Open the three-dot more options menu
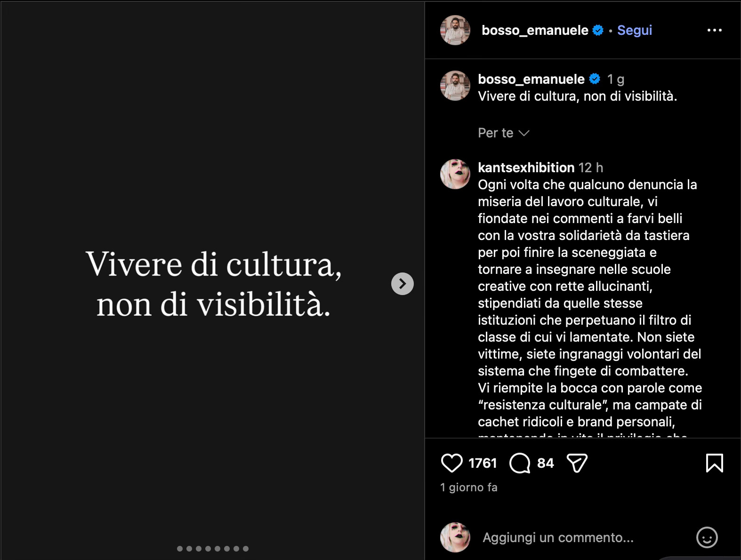This screenshot has height=560, width=741. (715, 30)
